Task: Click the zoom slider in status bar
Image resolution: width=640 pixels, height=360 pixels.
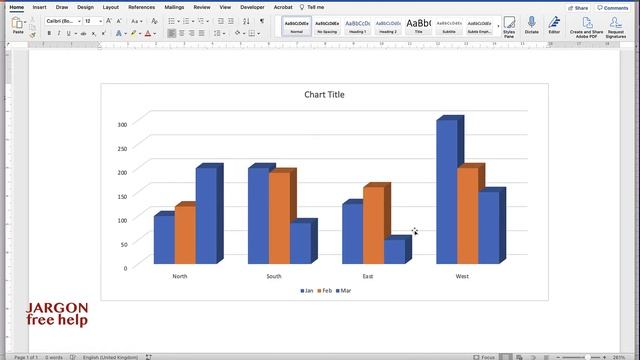Action: tap(581, 357)
